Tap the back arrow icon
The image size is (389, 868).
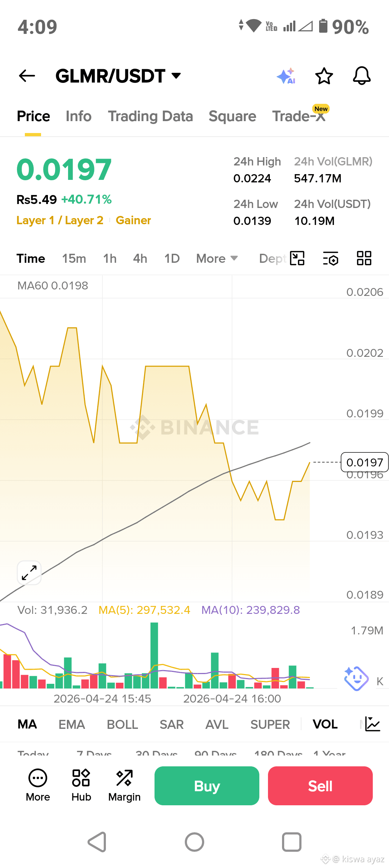tap(27, 76)
